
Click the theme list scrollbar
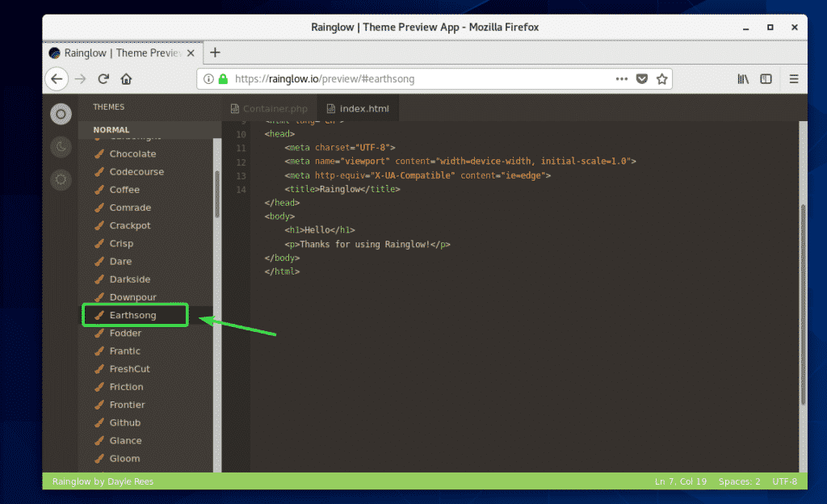click(x=216, y=194)
